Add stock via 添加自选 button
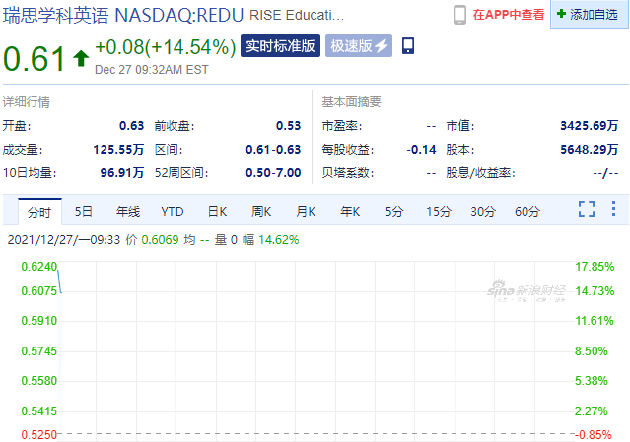 [x=589, y=15]
